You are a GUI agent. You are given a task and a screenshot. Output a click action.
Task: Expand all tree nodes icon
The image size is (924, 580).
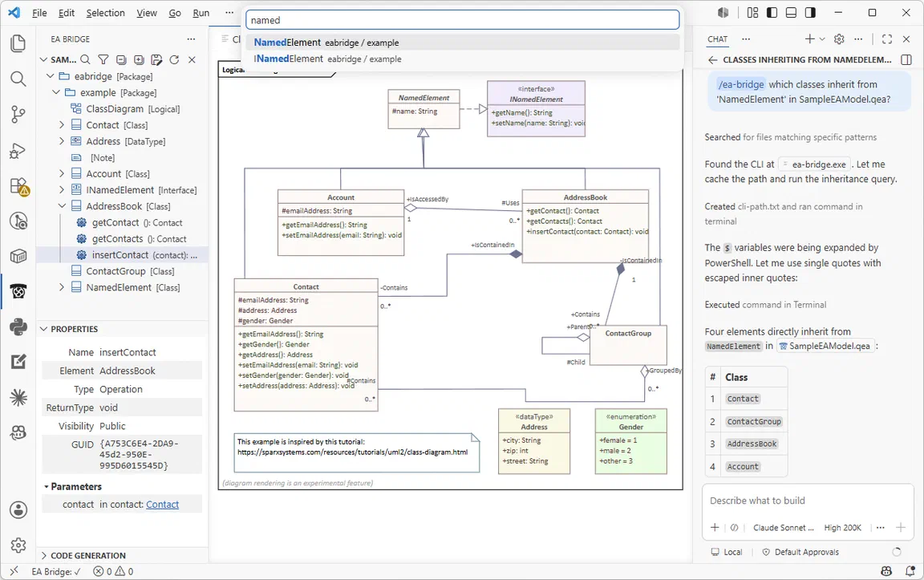(139, 59)
